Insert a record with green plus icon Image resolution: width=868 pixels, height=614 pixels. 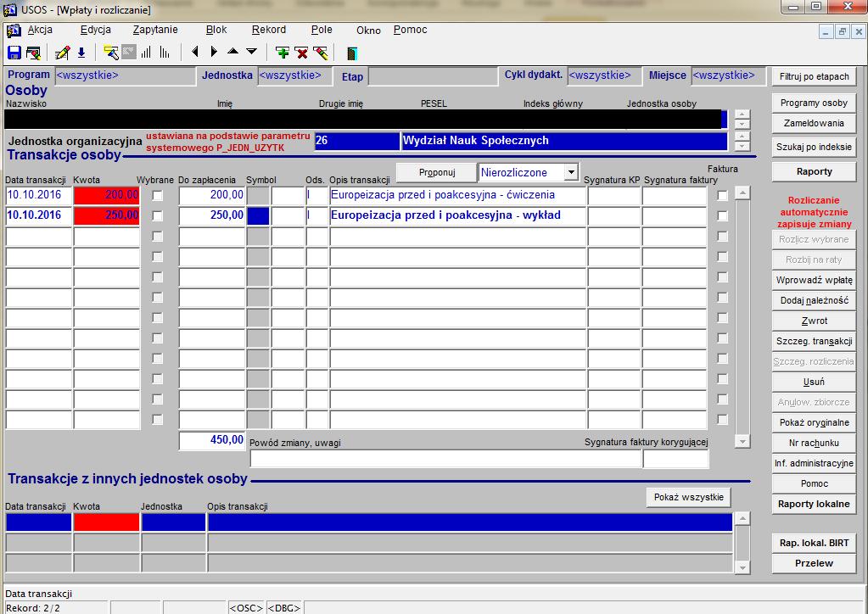coord(283,53)
